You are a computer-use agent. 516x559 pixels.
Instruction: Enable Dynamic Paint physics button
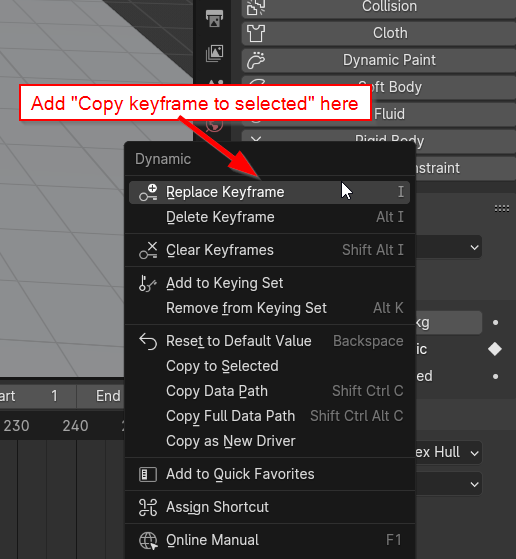click(x=379, y=60)
